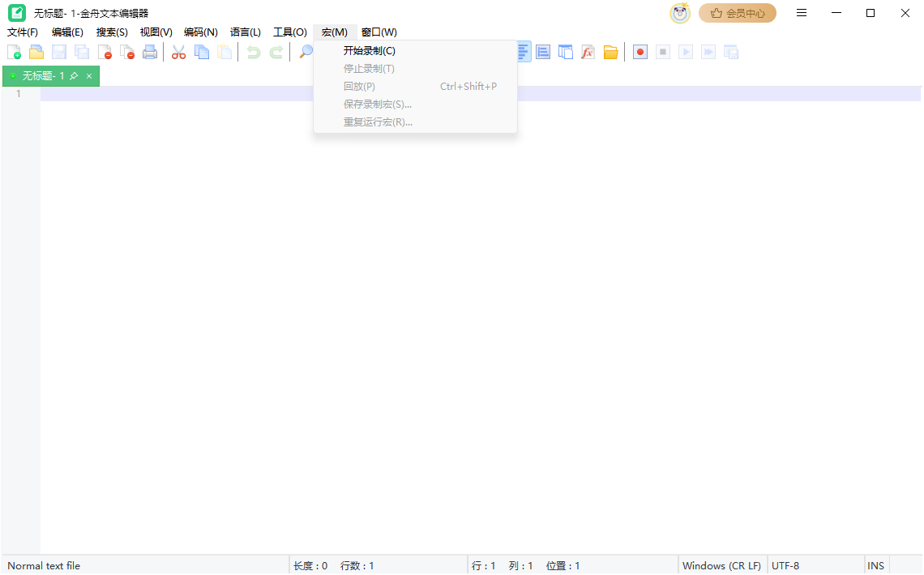
Task: Open the function list fx icon
Action: point(588,52)
